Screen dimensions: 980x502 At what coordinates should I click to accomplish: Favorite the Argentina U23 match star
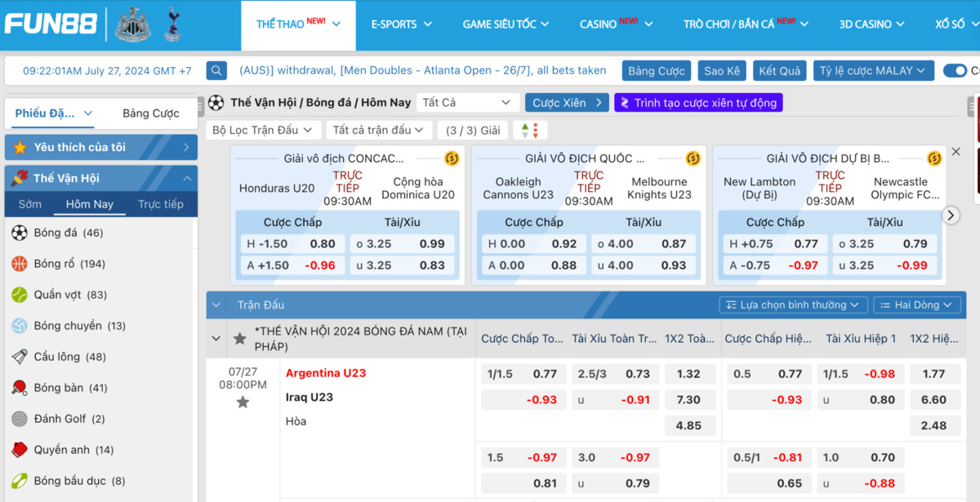(x=243, y=402)
